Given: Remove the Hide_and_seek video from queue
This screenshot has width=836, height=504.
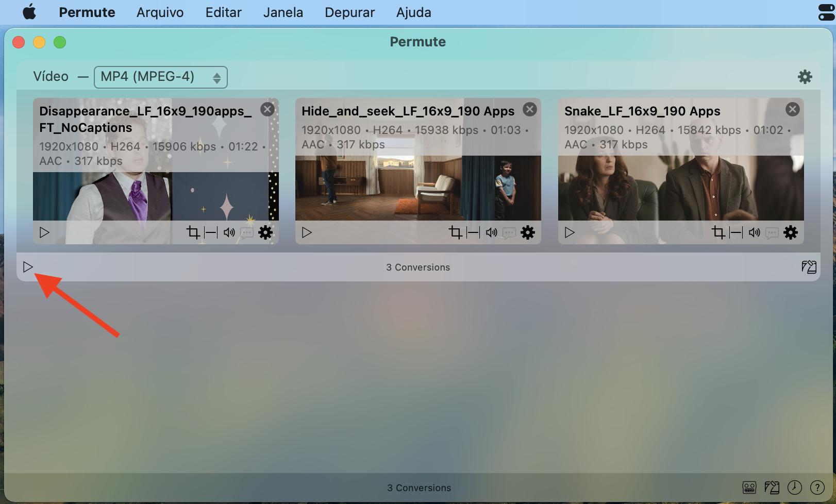Looking at the screenshot, I should click(x=530, y=109).
